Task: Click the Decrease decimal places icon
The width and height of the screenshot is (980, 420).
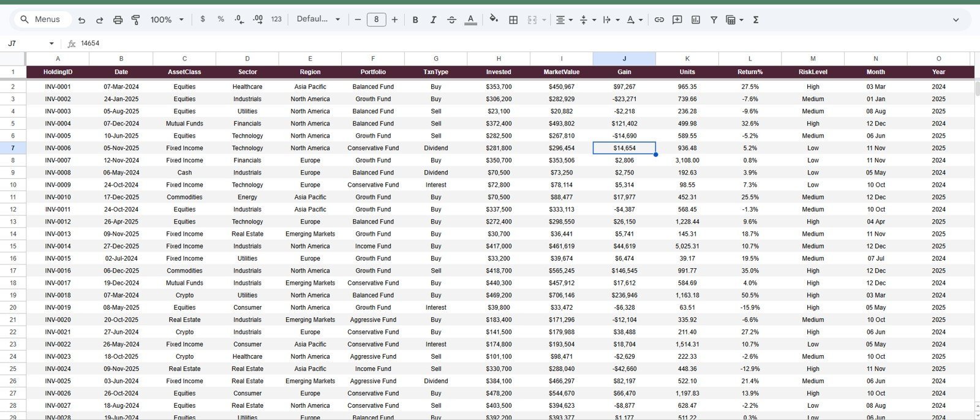Action: pyautogui.click(x=239, y=20)
